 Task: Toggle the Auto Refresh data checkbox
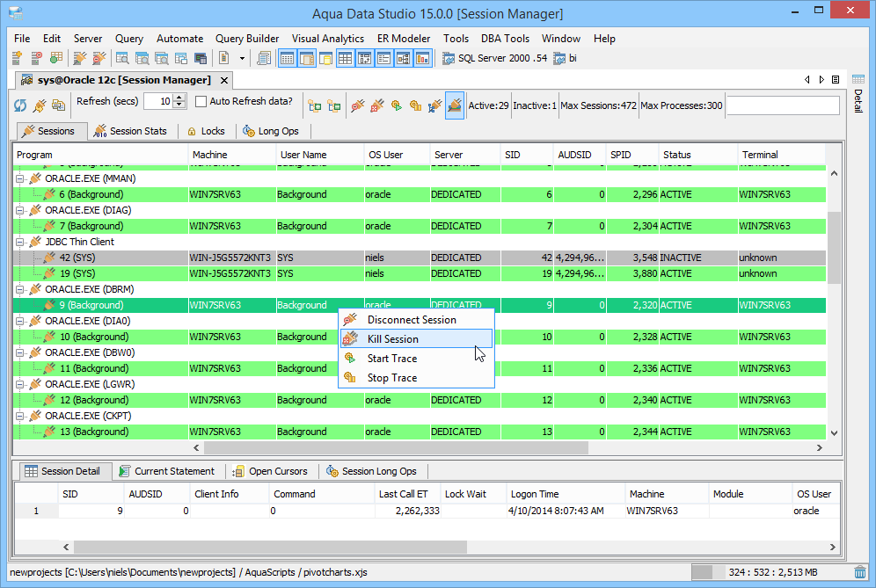[x=201, y=102]
